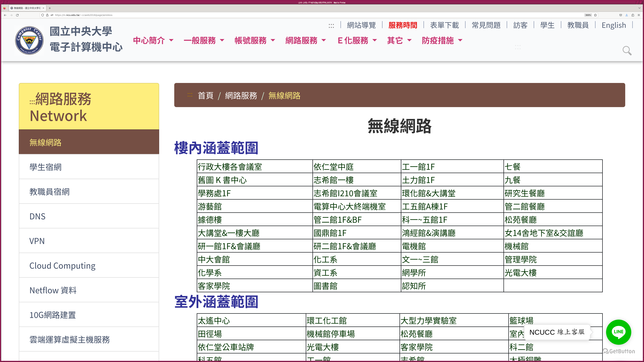Image resolution: width=644 pixels, height=362 pixels.
Task: Open Firefox hamburger application menu
Action: tap(639, 15)
